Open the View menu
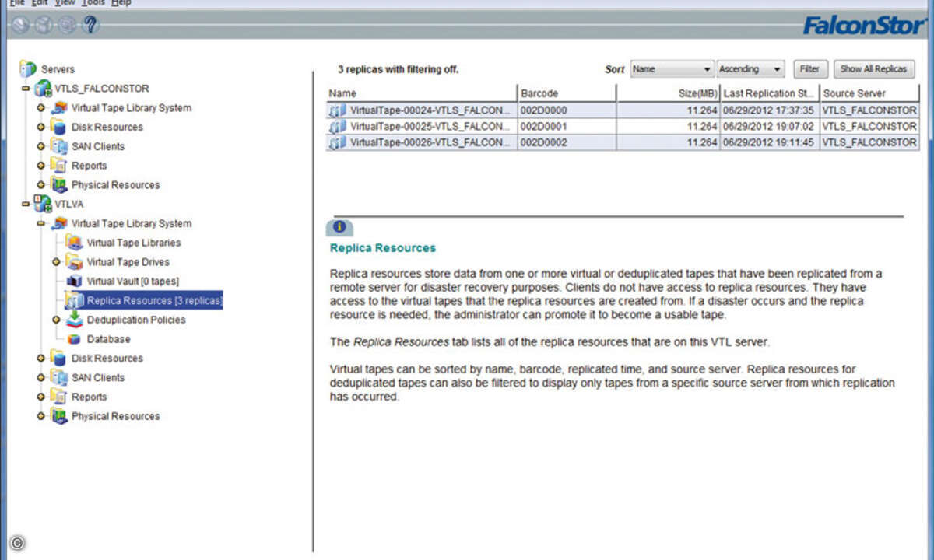934x560 pixels. [65, 3]
